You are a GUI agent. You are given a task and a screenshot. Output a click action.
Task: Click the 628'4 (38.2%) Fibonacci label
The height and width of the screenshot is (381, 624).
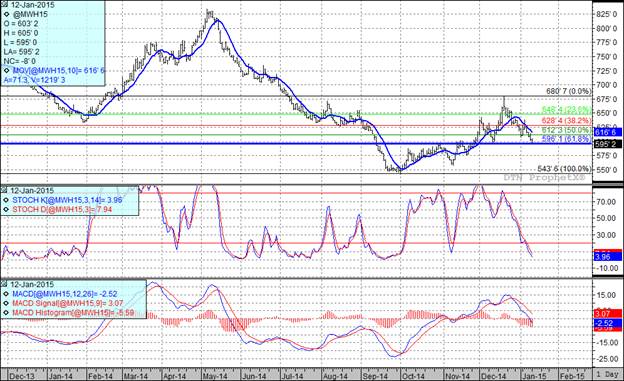click(567, 120)
